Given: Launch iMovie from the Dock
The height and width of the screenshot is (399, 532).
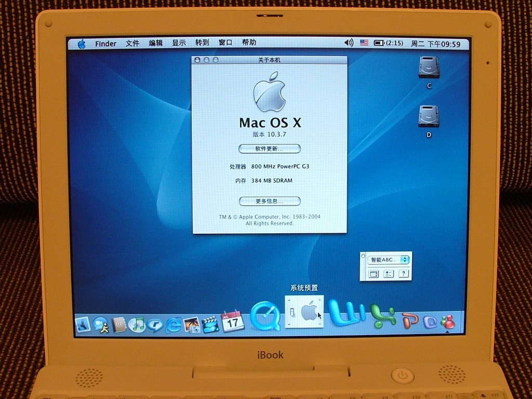Looking at the screenshot, I should click(210, 325).
